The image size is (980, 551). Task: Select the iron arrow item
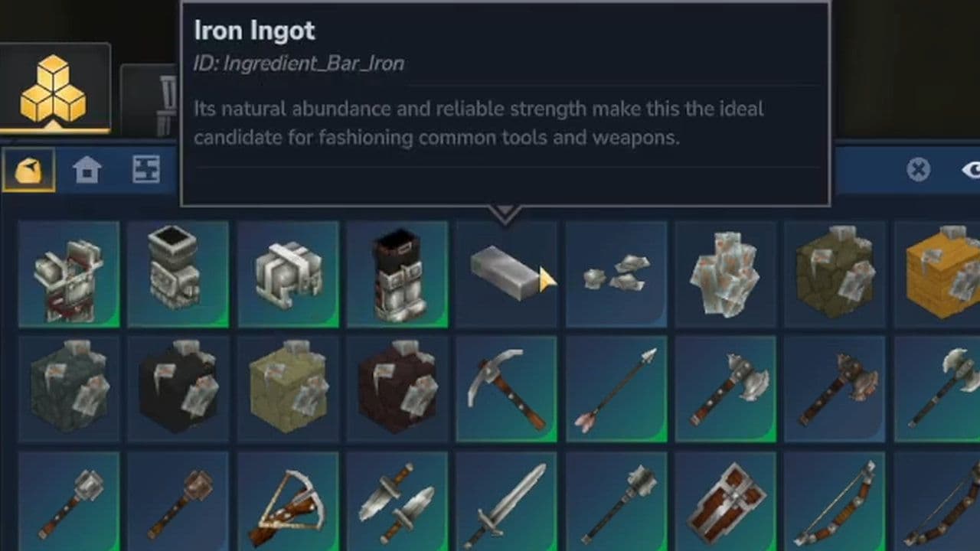(616, 389)
